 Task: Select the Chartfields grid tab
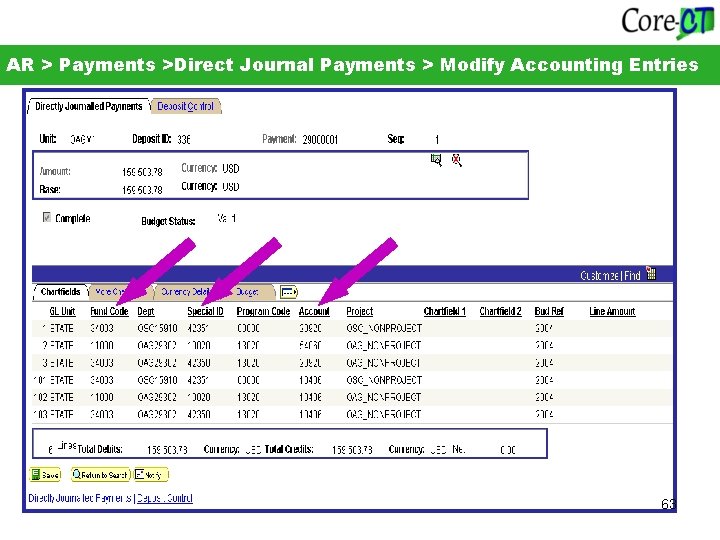click(x=60, y=292)
